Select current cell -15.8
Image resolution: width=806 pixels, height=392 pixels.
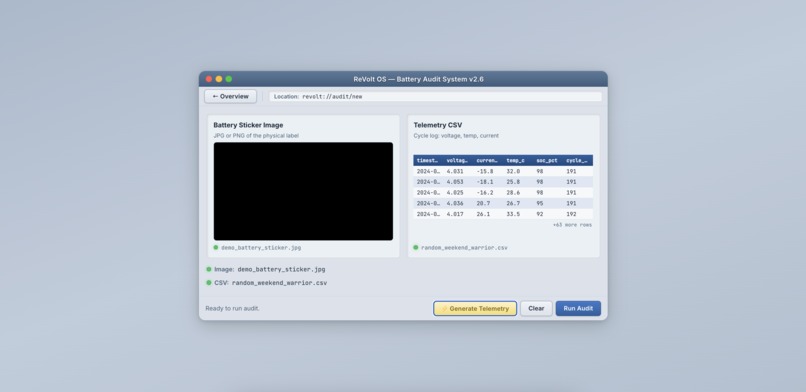coord(485,171)
